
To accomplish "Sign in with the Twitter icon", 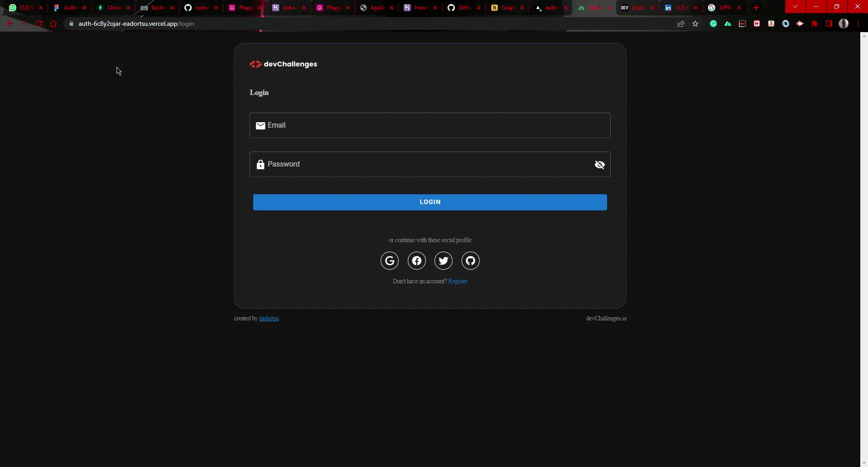I will pos(443,261).
